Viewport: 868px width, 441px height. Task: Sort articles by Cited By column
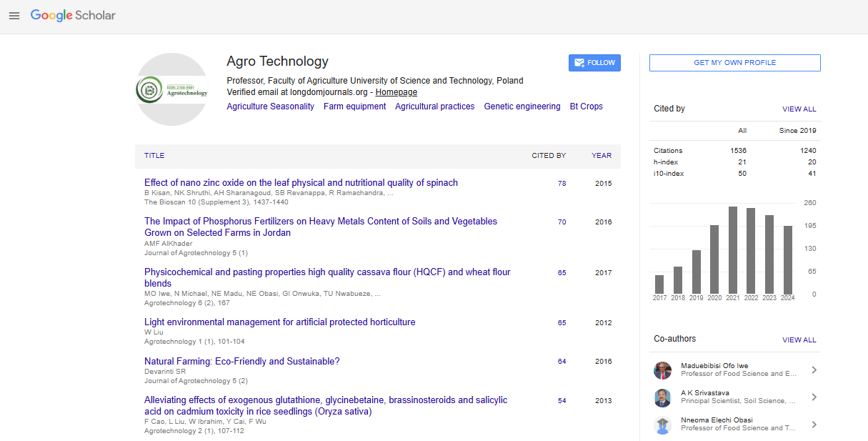[549, 156]
